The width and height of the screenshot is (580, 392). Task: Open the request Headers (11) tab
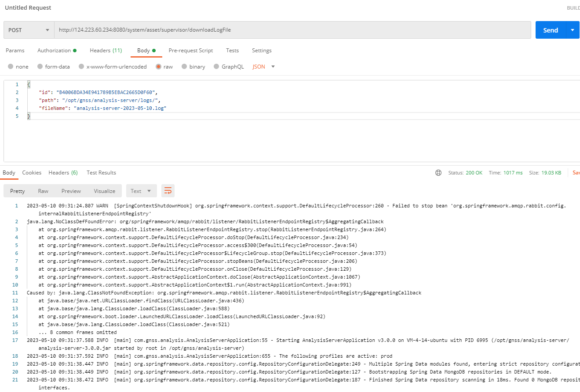[x=106, y=51]
